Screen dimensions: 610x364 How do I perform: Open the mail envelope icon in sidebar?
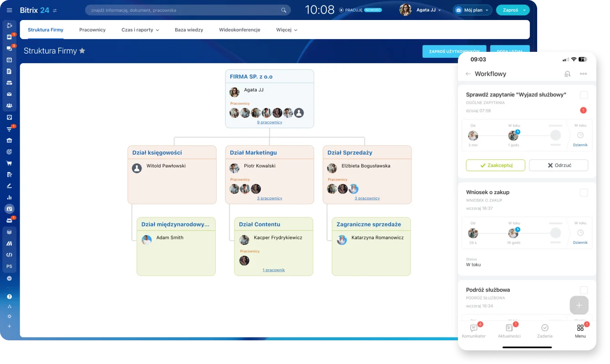(x=9, y=94)
